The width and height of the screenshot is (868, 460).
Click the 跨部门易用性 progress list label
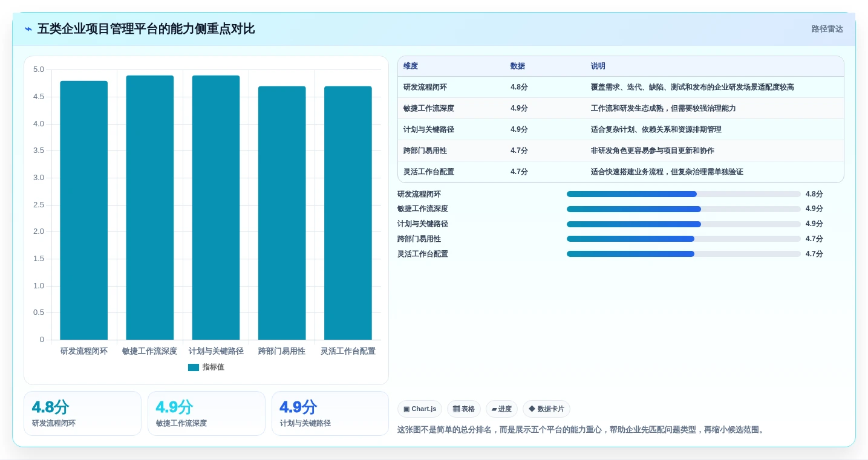pyautogui.click(x=419, y=239)
